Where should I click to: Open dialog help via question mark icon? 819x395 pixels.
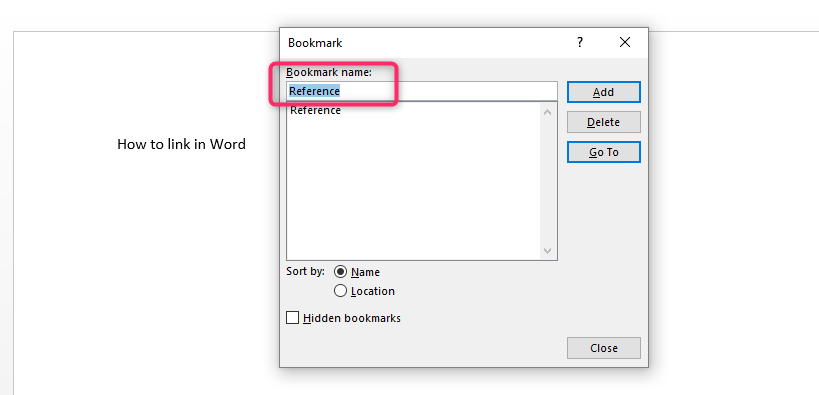580,42
